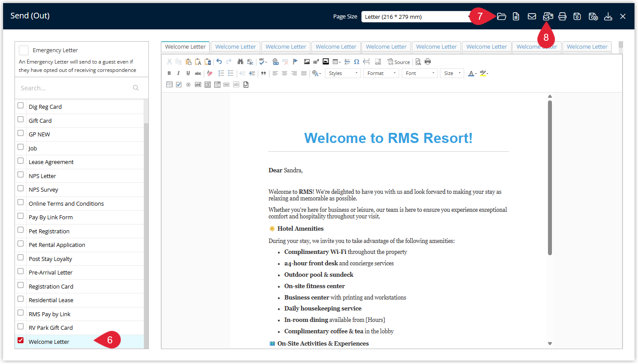Click the Paste from Word icon
Screen dimensions: 638x364
pyautogui.click(x=208, y=62)
